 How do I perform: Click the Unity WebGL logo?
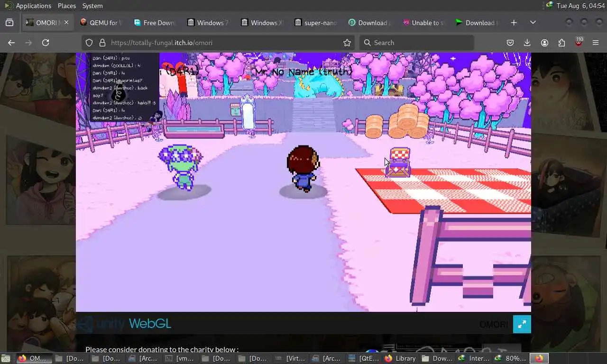(x=124, y=324)
